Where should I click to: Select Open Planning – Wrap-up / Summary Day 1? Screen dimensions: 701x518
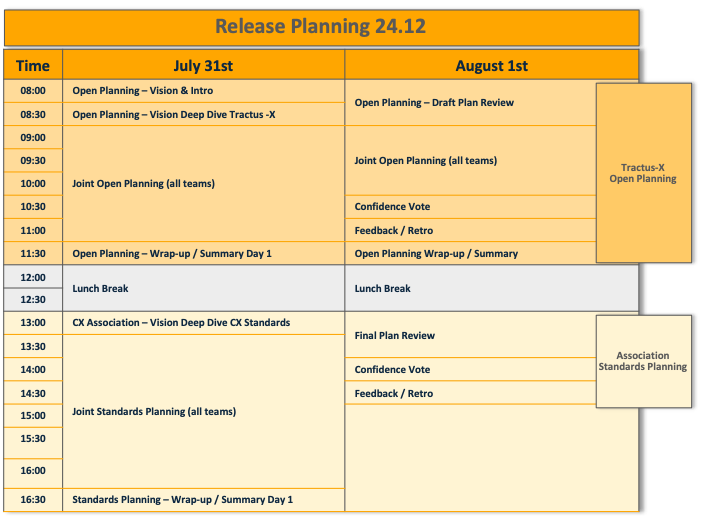pyautogui.click(x=203, y=253)
